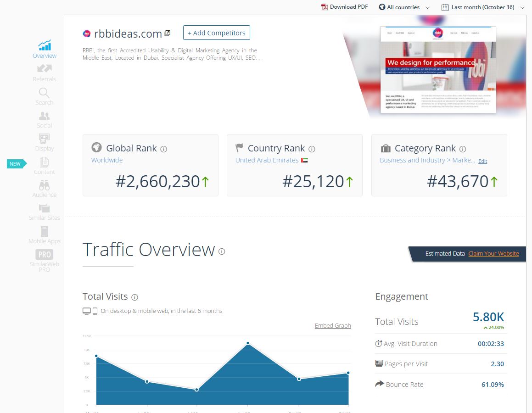Screen dimensions: 532x413
Task: Show Category Rank info tooltip icon
Action: click(x=463, y=149)
